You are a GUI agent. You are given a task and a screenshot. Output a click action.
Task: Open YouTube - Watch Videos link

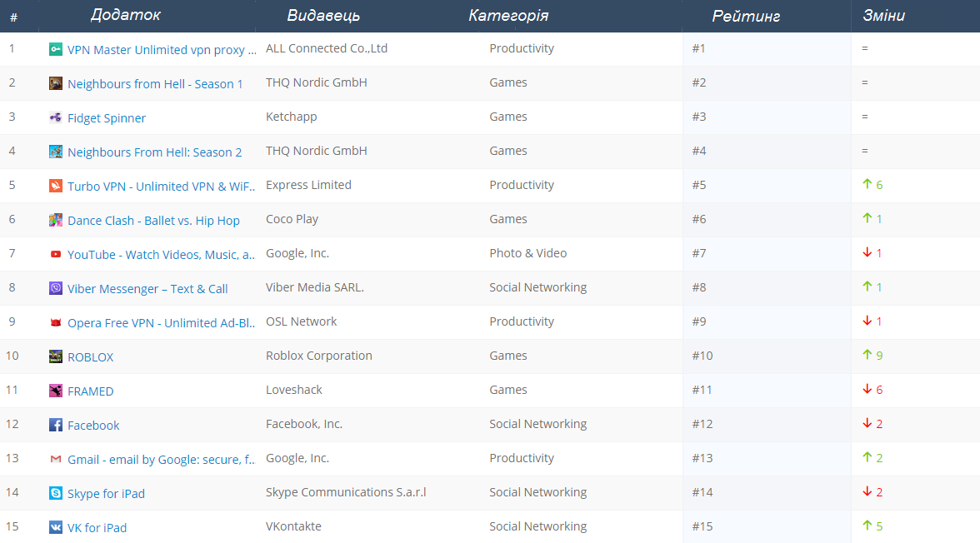pyautogui.click(x=162, y=255)
